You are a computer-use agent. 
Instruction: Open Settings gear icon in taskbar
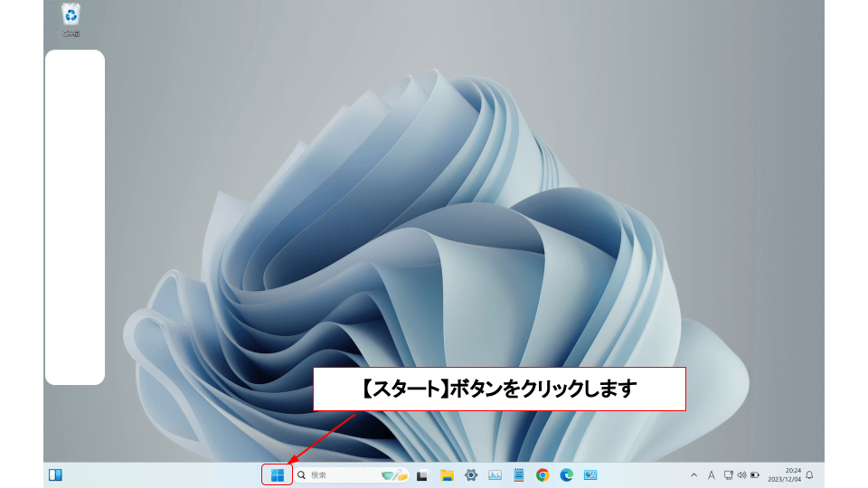click(470, 474)
